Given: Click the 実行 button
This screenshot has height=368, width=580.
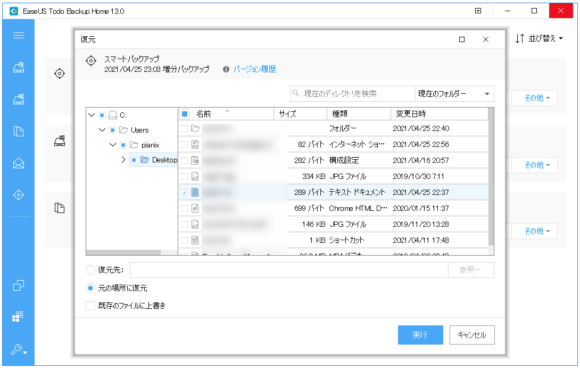Looking at the screenshot, I should pyautogui.click(x=420, y=335).
